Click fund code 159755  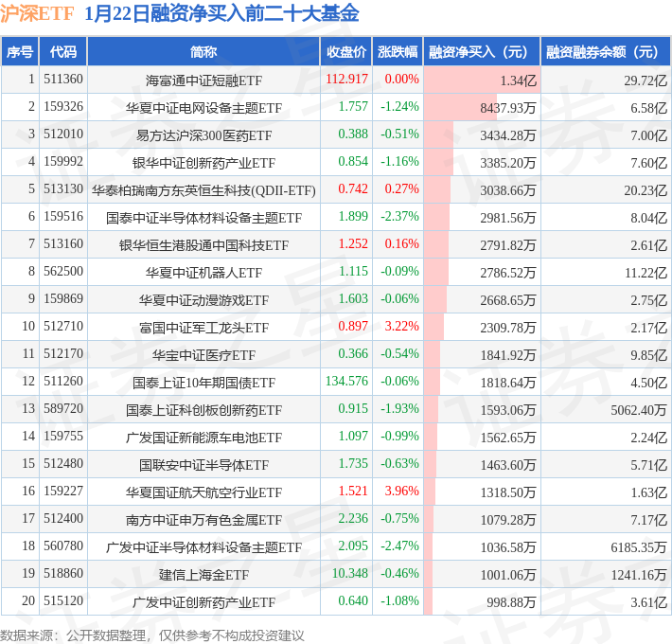click(63, 436)
